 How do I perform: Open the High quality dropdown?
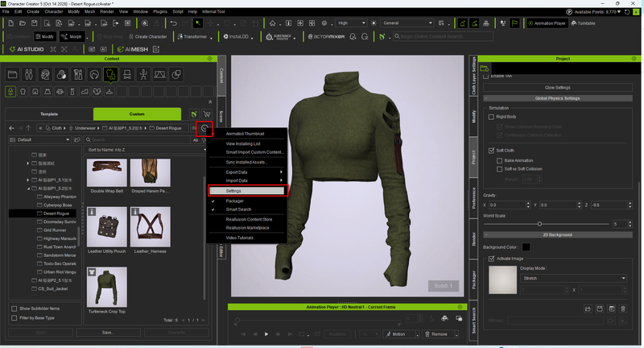click(351, 23)
